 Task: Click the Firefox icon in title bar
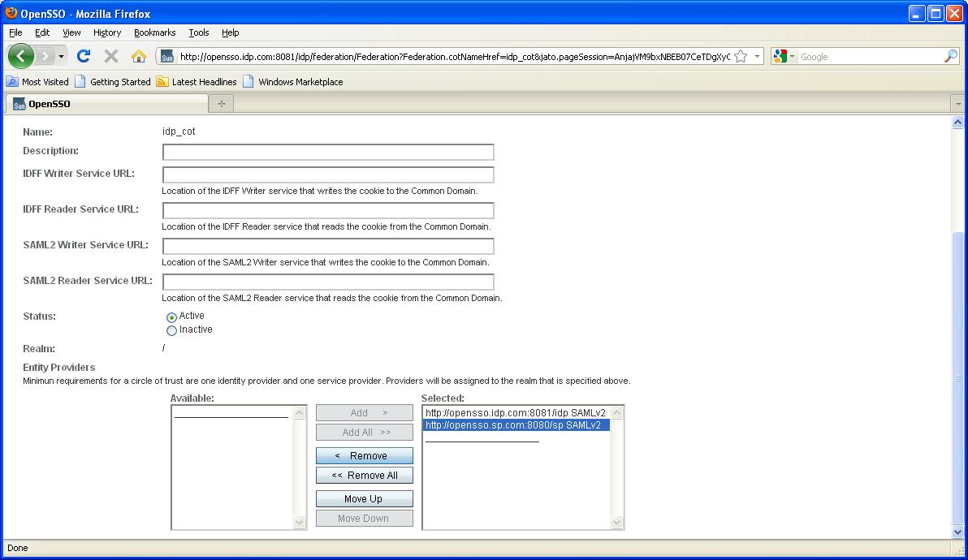click(11, 13)
